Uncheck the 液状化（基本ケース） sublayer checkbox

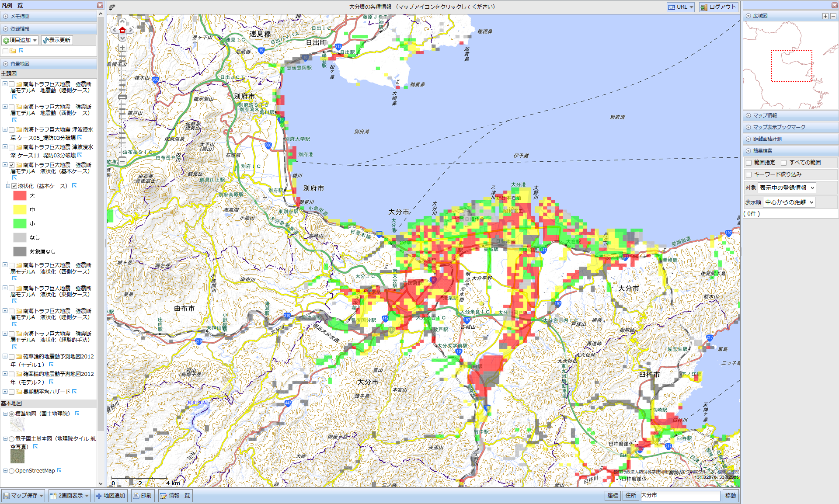coord(14,186)
